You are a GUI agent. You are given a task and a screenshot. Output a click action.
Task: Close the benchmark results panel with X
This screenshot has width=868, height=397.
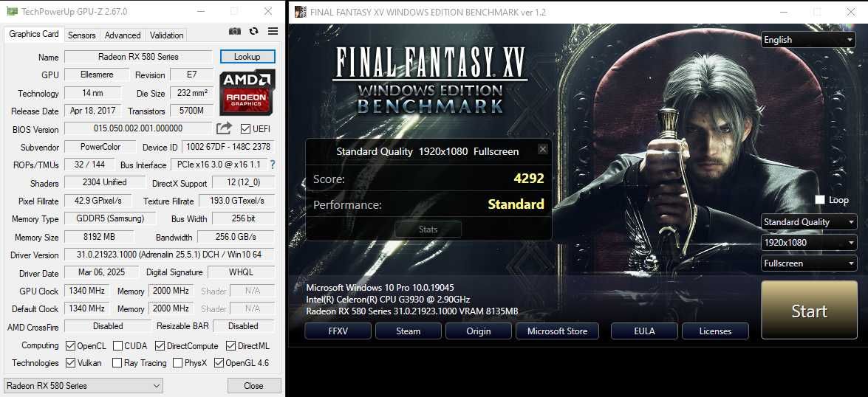coord(543,149)
